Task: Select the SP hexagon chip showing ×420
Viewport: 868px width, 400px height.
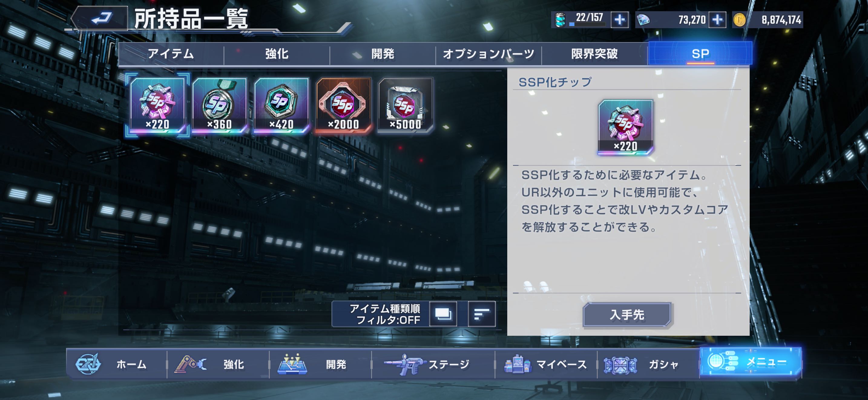Action: [x=281, y=105]
